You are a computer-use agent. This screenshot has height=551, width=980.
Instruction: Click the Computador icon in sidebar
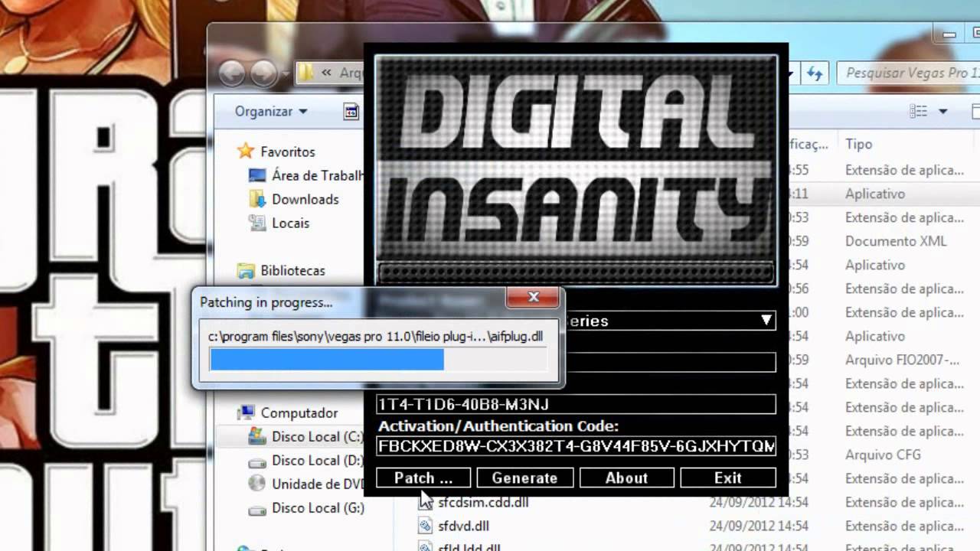tap(245, 412)
